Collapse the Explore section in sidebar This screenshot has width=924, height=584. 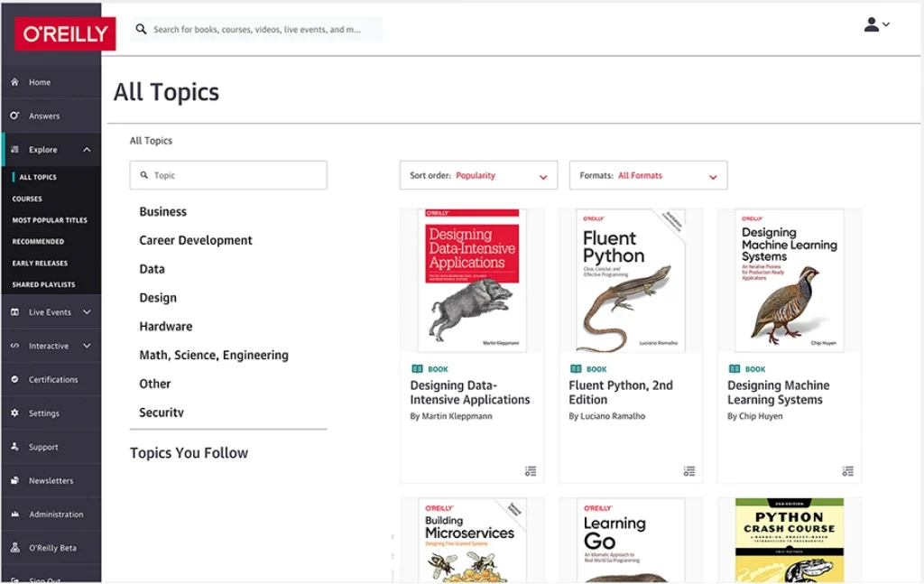87,150
